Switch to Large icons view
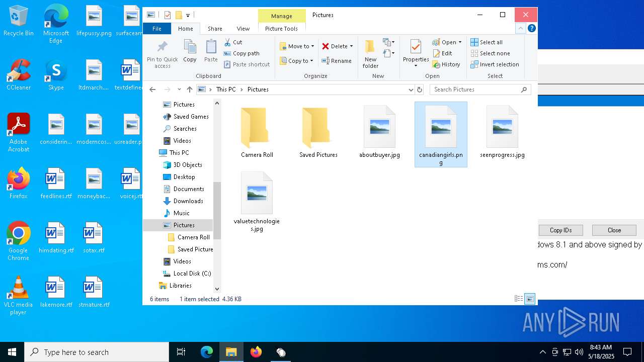Image resolution: width=644 pixels, height=362 pixels. (530, 299)
